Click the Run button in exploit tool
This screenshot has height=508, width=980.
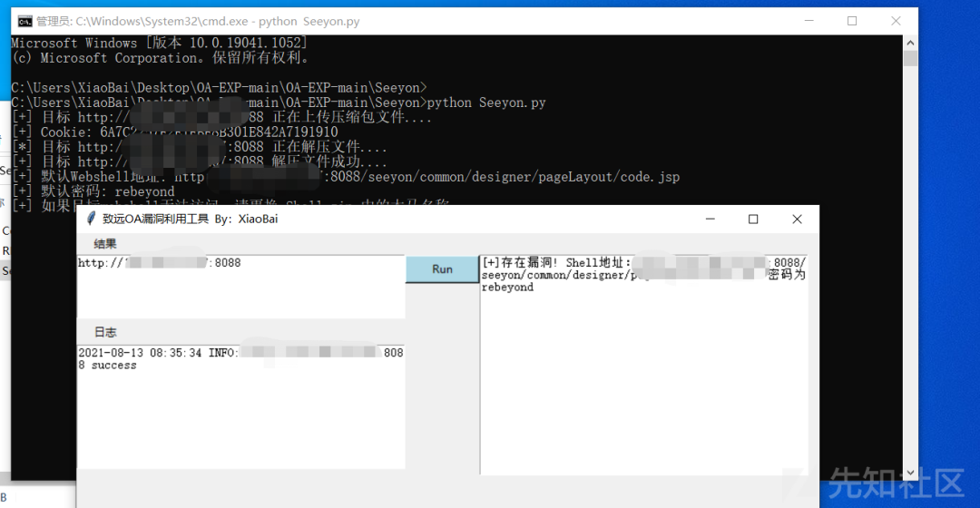click(442, 269)
